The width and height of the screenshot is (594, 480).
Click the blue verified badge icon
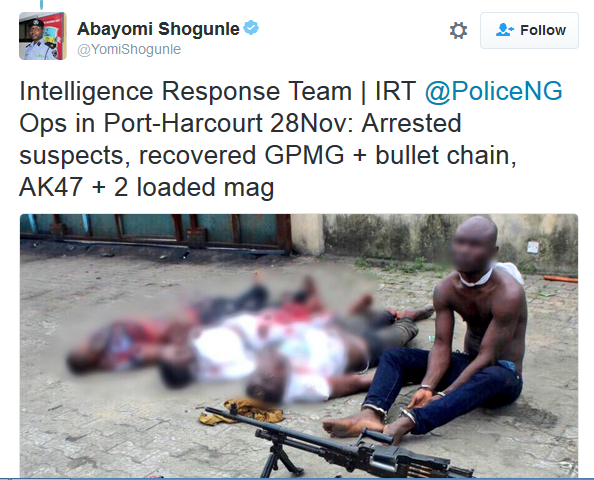pyautogui.click(x=251, y=28)
